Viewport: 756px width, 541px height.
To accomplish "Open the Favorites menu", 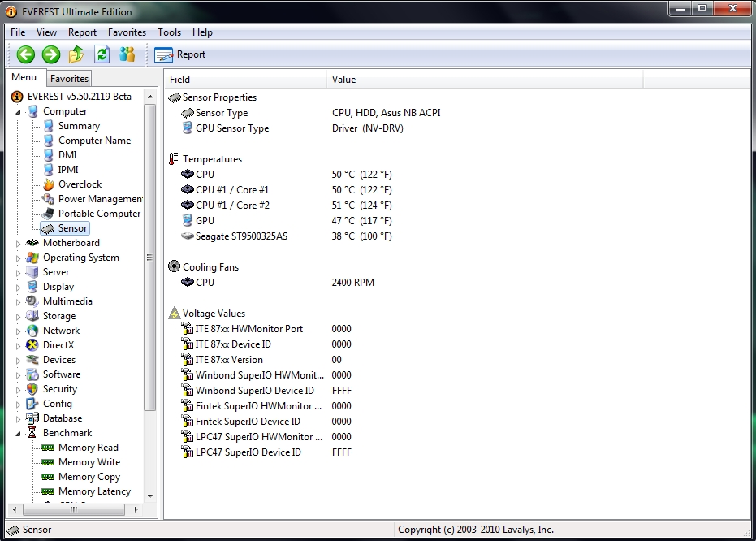I will (x=127, y=32).
